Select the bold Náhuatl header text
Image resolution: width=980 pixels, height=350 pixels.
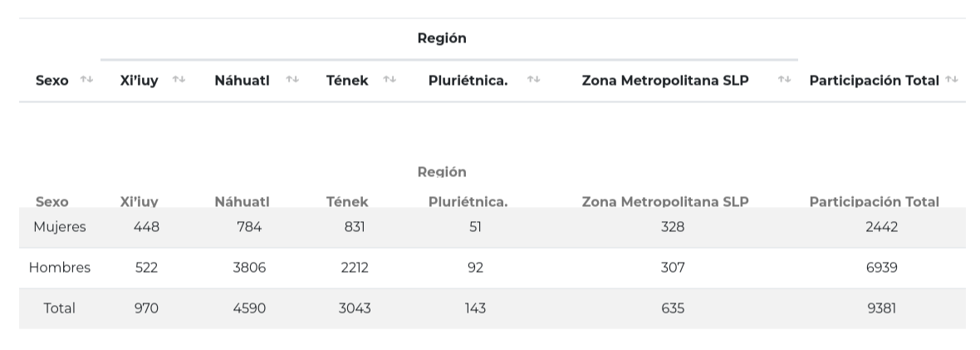click(242, 81)
